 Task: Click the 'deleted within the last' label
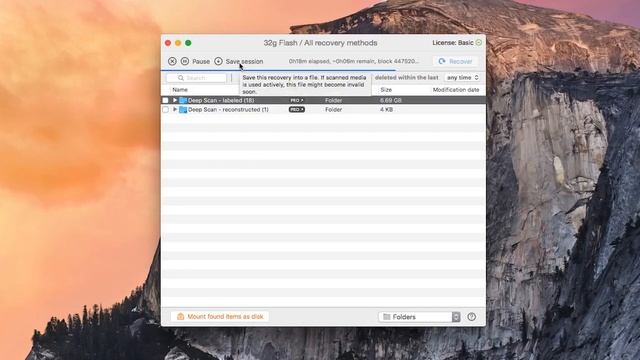pyautogui.click(x=407, y=78)
